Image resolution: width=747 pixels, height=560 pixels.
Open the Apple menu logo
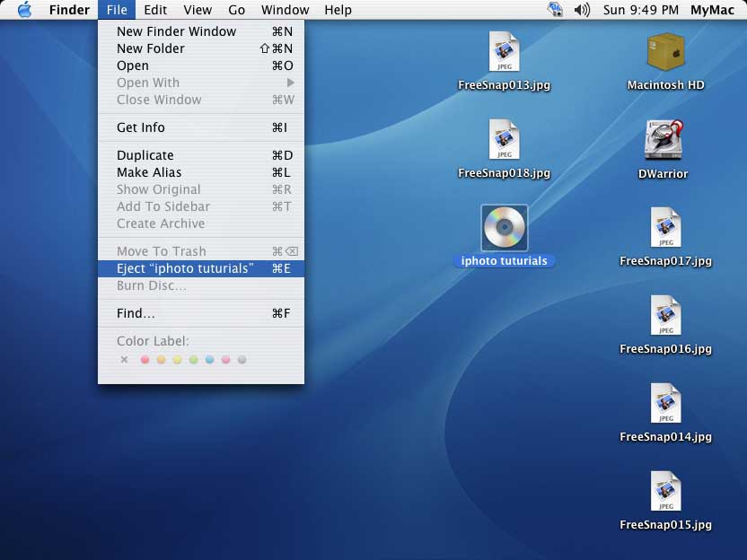tap(24, 10)
